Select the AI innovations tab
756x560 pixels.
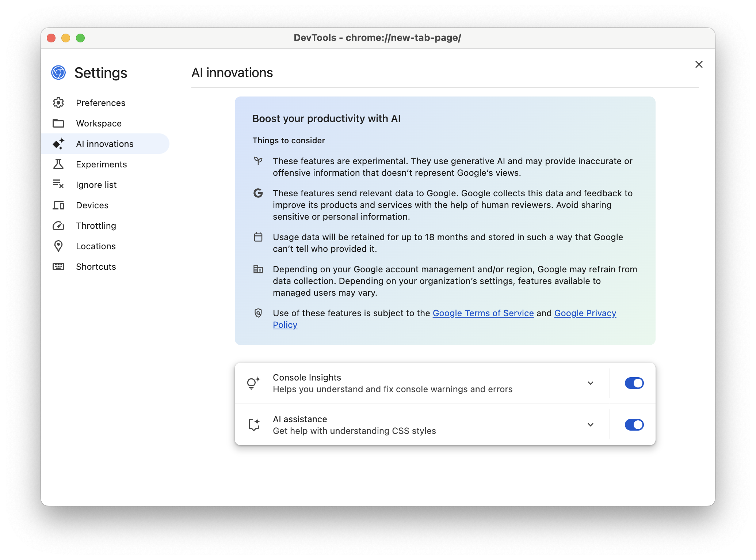105,144
